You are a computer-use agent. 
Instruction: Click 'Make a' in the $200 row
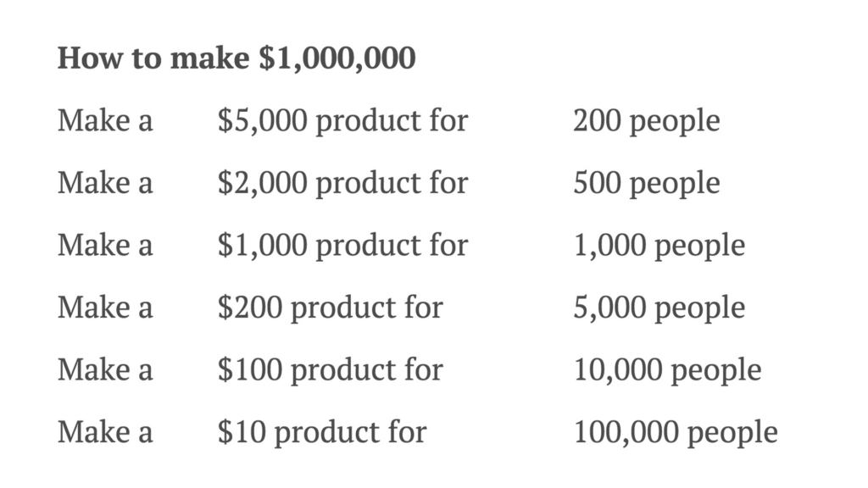tap(105, 308)
